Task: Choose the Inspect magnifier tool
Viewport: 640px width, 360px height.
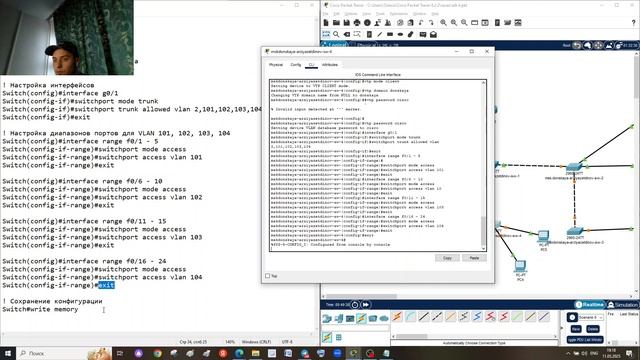Action: tap(336, 34)
